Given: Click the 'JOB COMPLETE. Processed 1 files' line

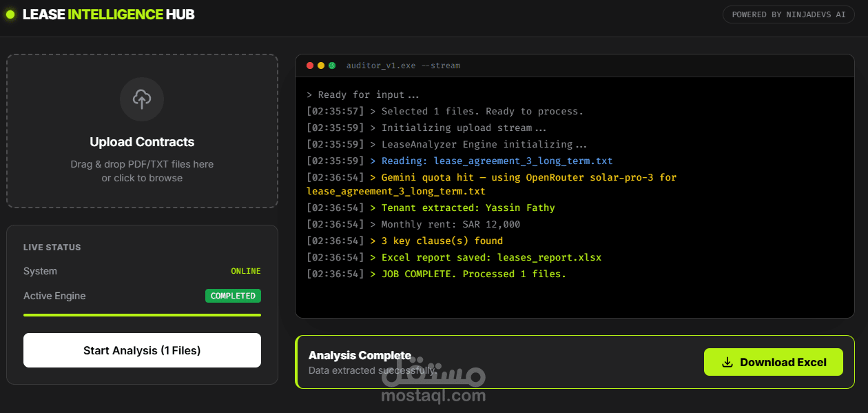Looking at the screenshot, I should click(x=436, y=274).
